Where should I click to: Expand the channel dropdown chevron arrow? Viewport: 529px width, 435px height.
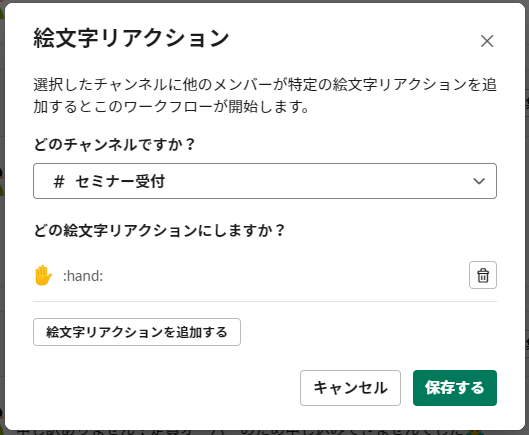[479, 181]
